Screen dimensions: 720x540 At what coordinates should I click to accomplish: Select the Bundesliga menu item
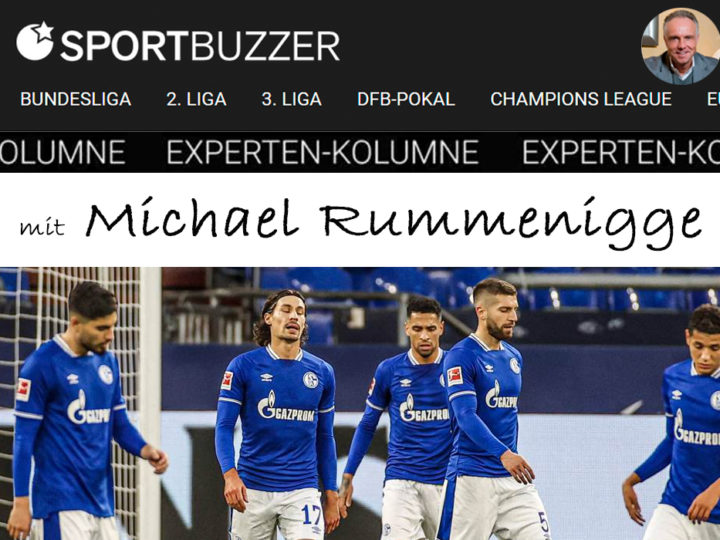[x=76, y=99]
